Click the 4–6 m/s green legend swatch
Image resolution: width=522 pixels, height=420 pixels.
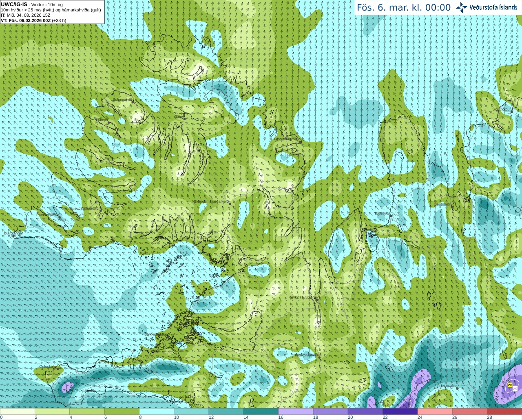coord(87,411)
